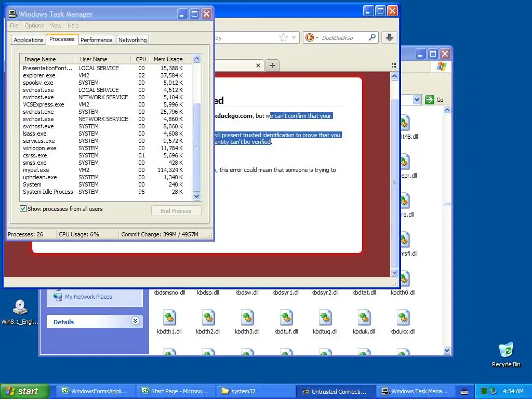Image resolution: width=532 pixels, height=399 pixels.
Task: Click the magnifier search icon in browser
Action: click(x=372, y=37)
